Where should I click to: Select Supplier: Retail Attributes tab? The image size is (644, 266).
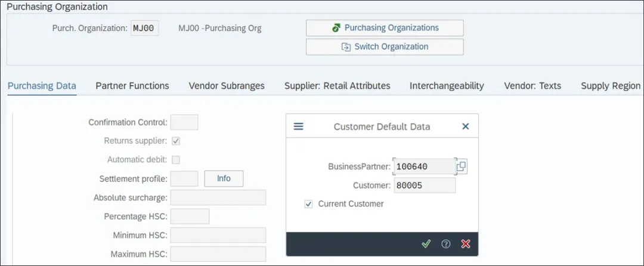coord(337,86)
